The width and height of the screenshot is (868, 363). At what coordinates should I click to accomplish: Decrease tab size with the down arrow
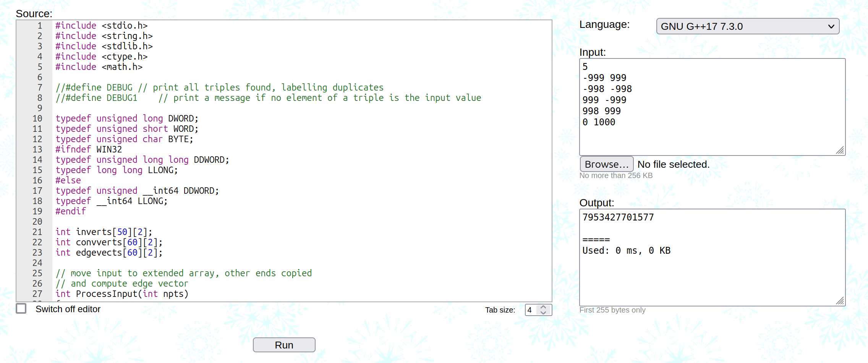point(543,313)
